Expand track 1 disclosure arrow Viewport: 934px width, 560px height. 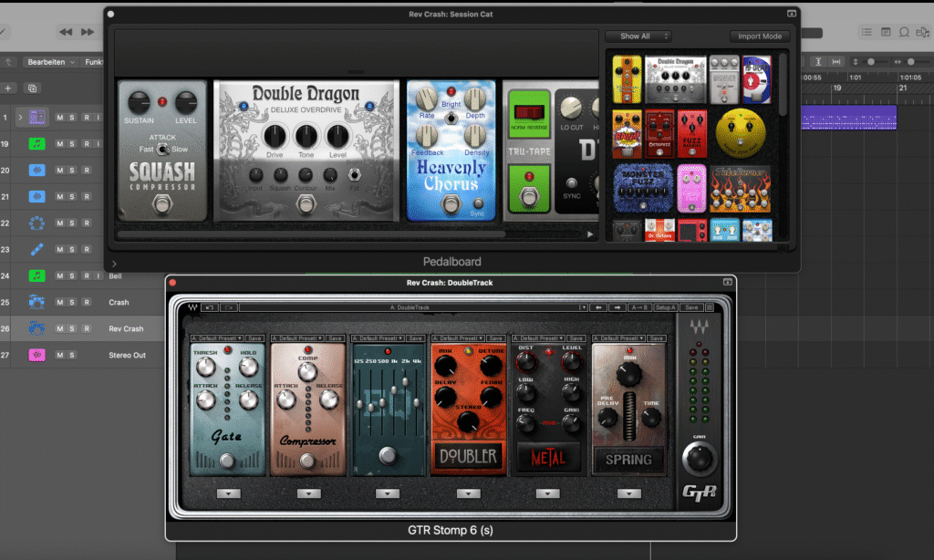(x=20, y=118)
